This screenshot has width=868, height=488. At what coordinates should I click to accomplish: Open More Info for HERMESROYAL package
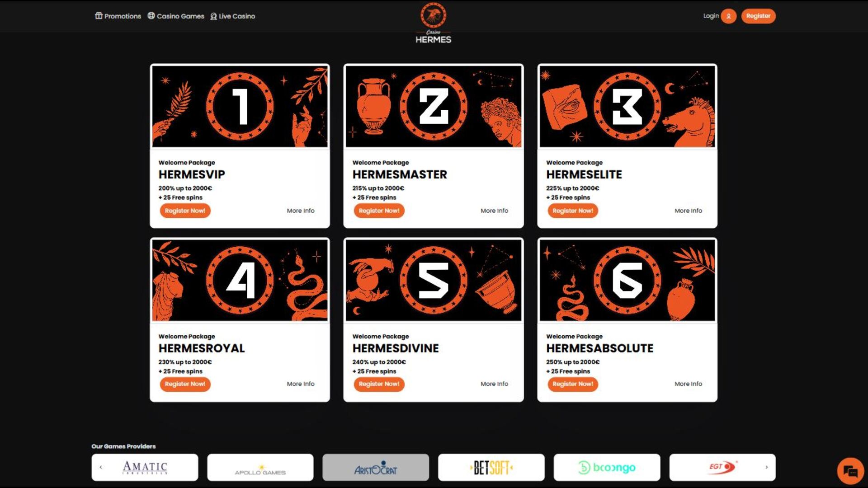click(x=301, y=384)
